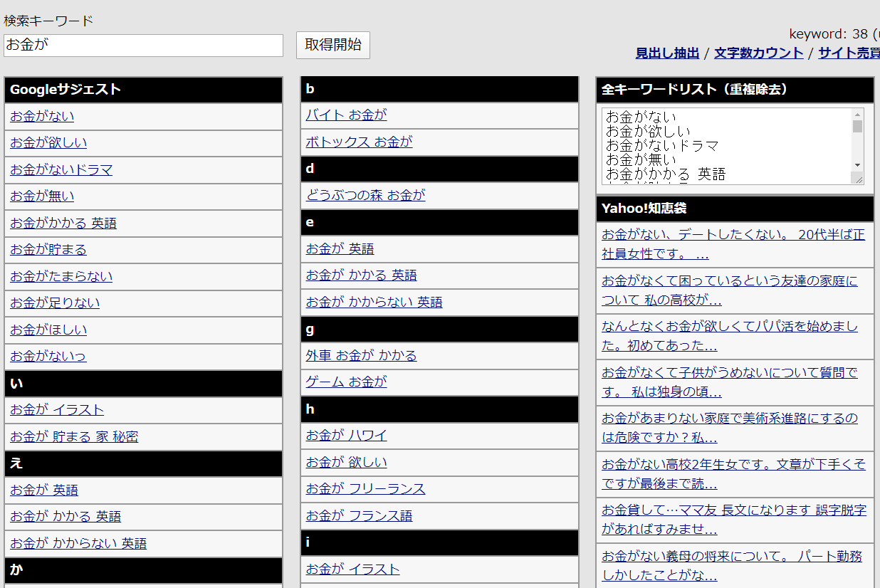Image resolution: width=880 pixels, height=588 pixels.
Task: Select the どうぶつの森 お金が link
Action: pos(365,195)
